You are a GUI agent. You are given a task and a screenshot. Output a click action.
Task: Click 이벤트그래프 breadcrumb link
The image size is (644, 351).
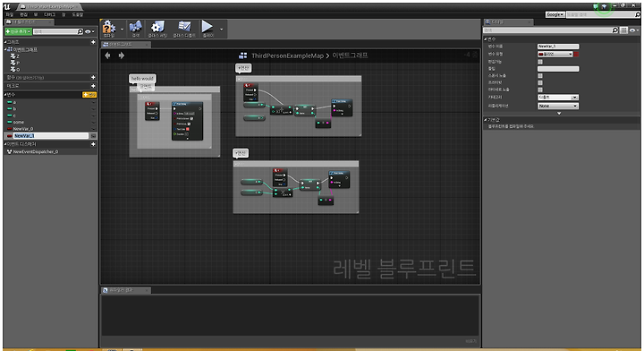coord(350,56)
